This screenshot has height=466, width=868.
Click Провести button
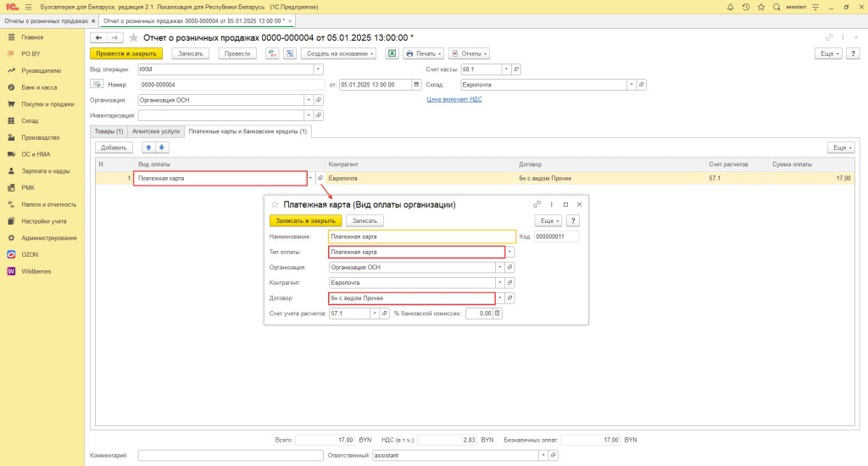point(237,53)
